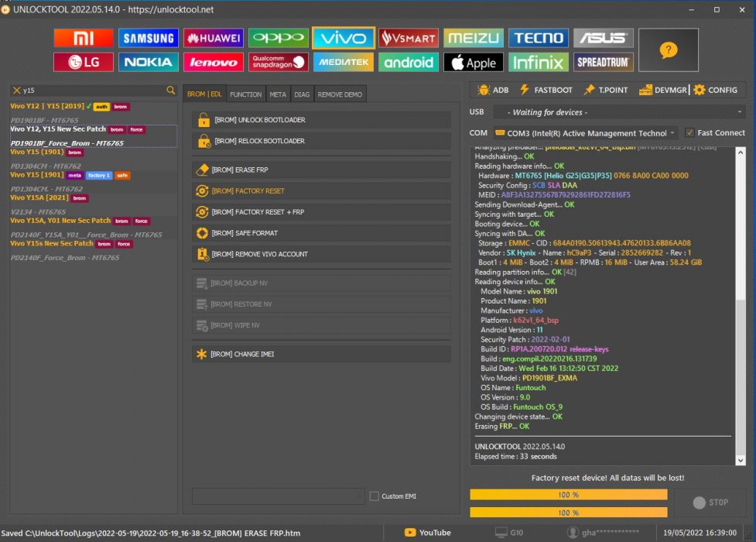Click the gha account status entry
756x542 pixels.
[603, 533]
